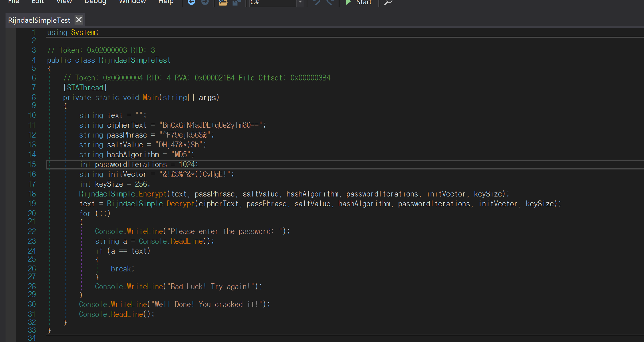
Task: Click the save all icon
Action: (x=237, y=2)
